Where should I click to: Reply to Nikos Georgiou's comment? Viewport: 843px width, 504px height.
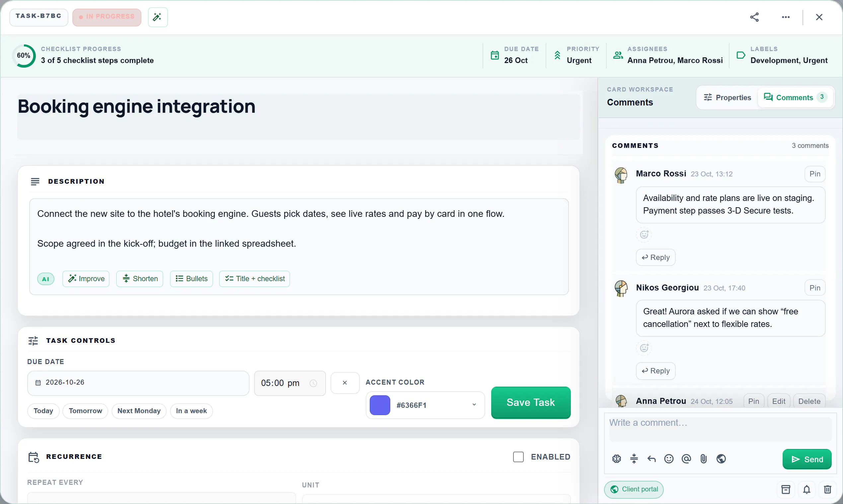click(x=656, y=371)
